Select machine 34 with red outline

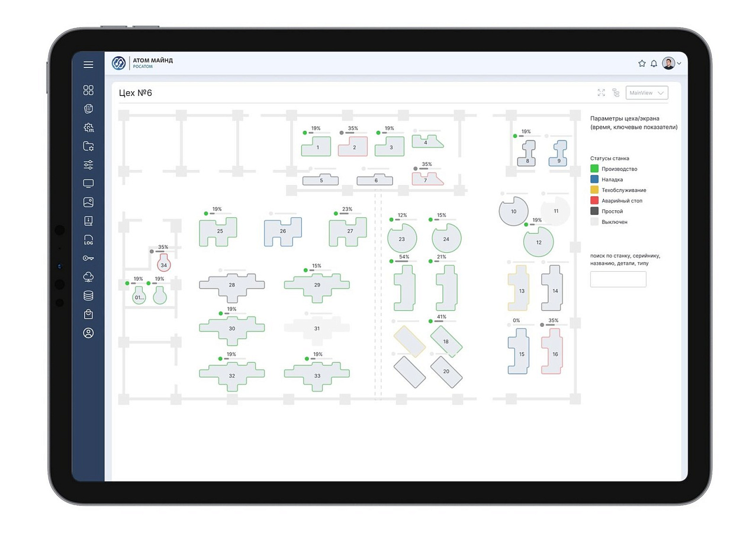[164, 264]
